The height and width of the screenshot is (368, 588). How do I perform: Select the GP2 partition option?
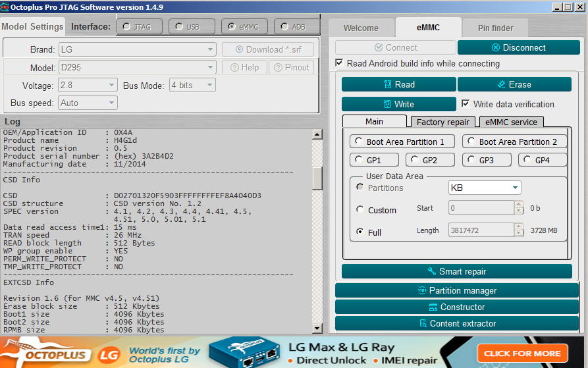(x=430, y=160)
